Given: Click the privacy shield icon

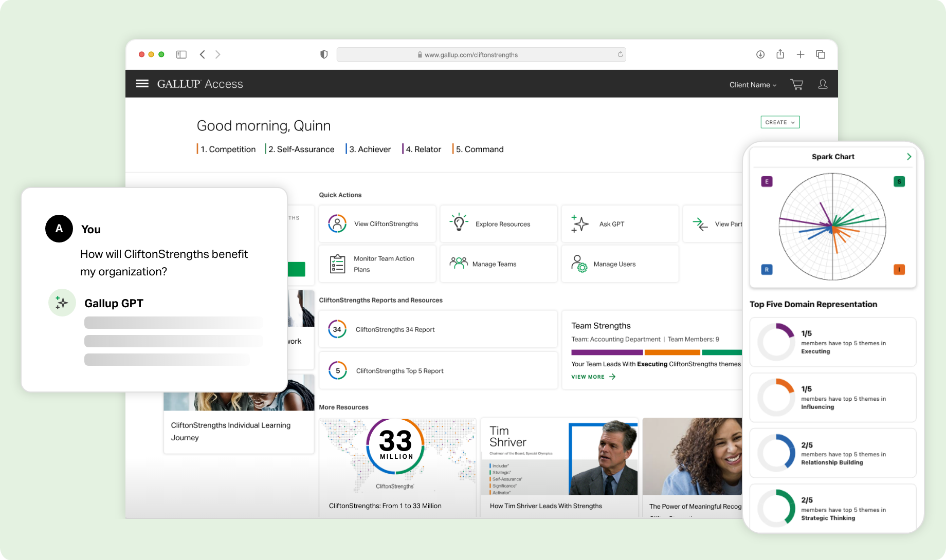Looking at the screenshot, I should pos(324,54).
